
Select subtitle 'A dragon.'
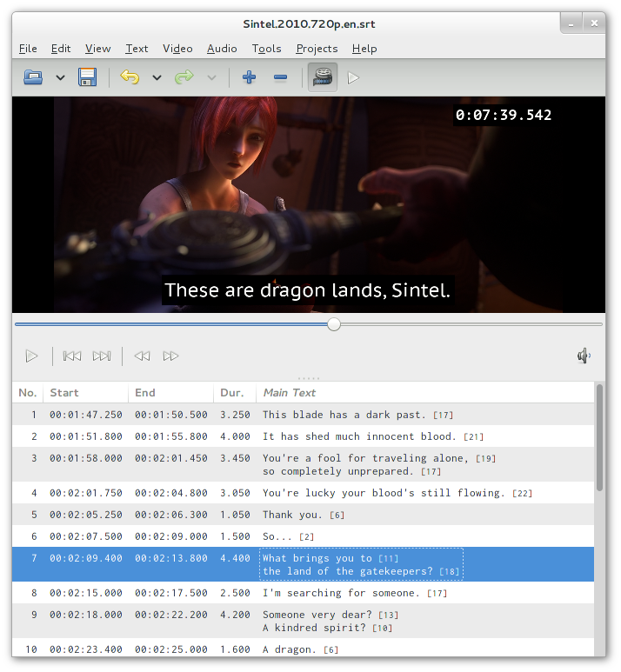coord(303,648)
